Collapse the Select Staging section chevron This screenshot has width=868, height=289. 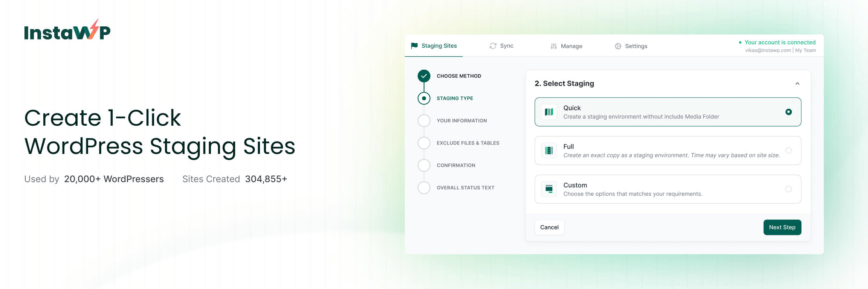(797, 84)
